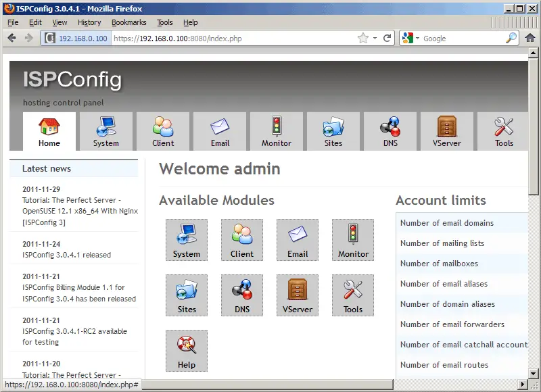Open the Tools menu in the menu bar
Screen dimensions: 541x392
[164, 22]
